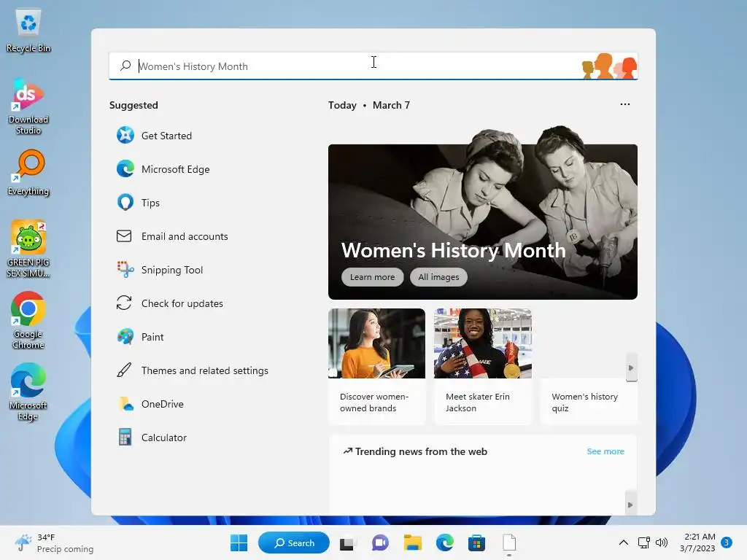Open the weather widget on taskbar

[54, 542]
